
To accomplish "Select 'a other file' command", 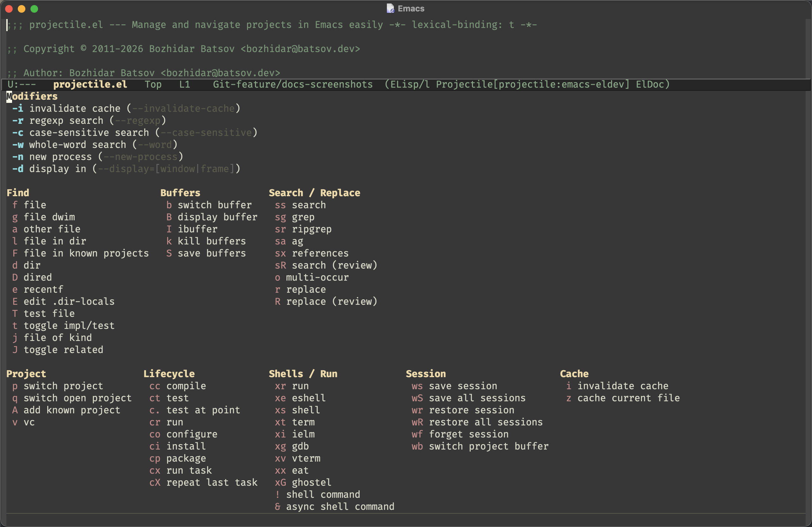I will click(x=46, y=229).
